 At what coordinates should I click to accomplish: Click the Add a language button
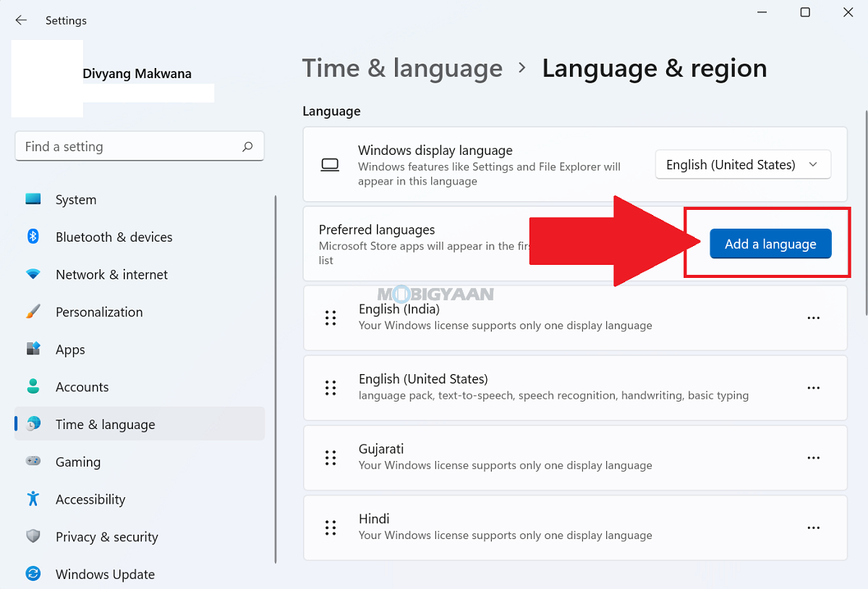(x=770, y=244)
